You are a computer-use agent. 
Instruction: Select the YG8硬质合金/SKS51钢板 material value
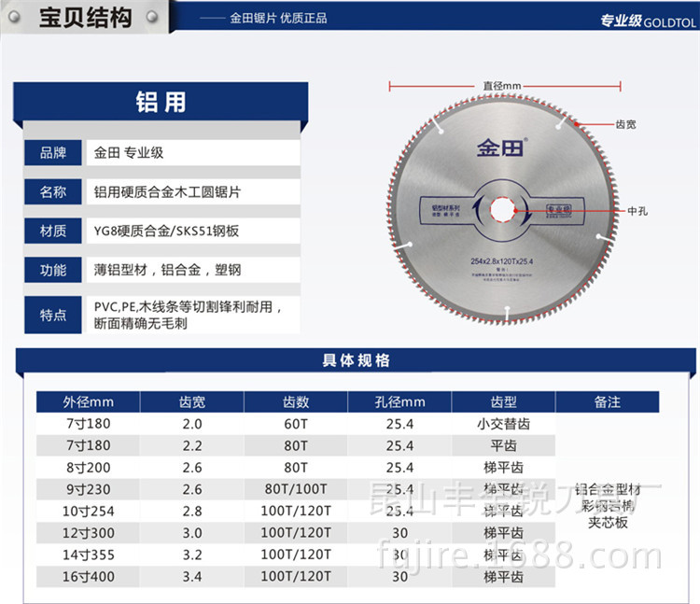[x=166, y=231]
